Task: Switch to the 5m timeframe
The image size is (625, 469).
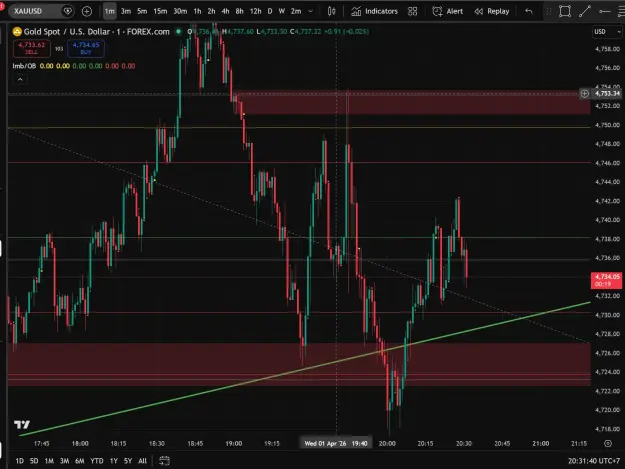Action: click(142, 11)
